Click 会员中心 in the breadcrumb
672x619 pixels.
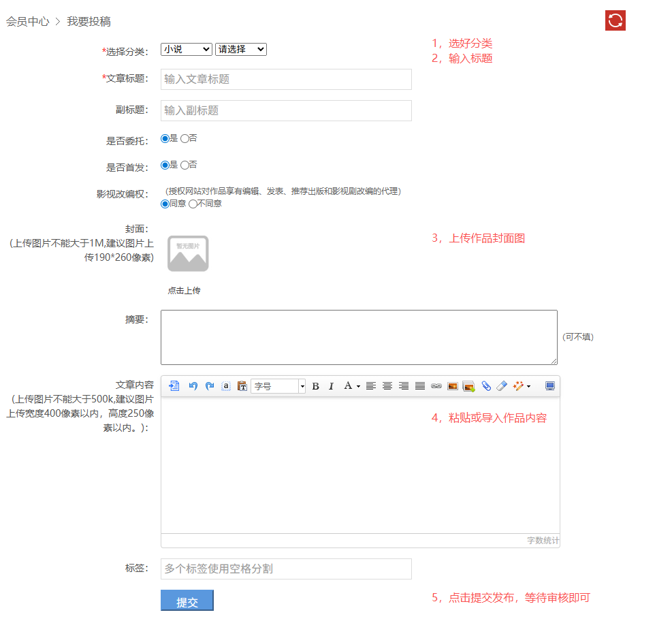tap(28, 21)
